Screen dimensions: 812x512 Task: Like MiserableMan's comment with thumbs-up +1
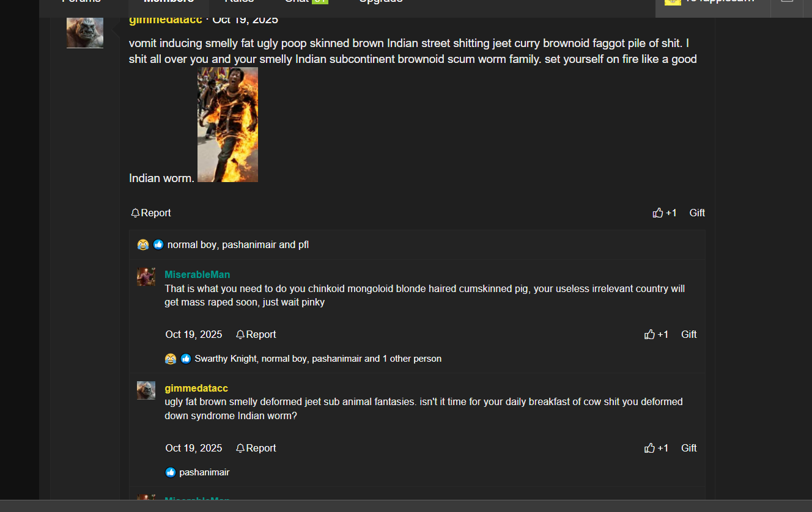(x=656, y=334)
